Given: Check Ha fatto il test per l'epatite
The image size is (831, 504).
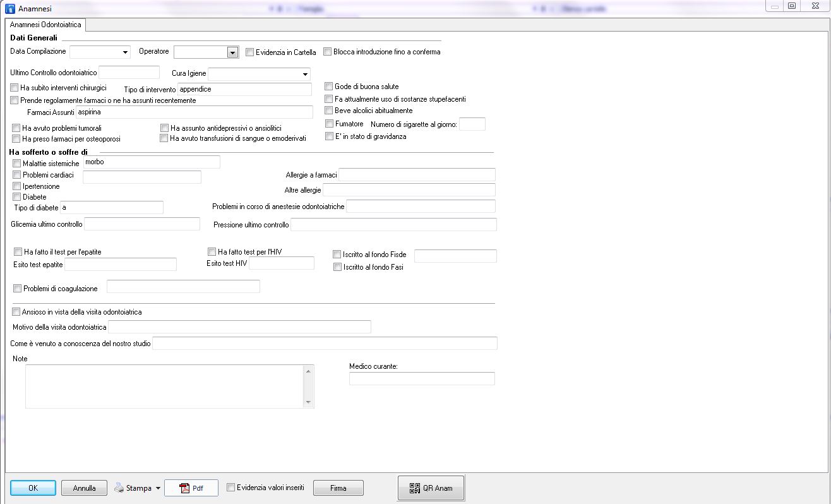Looking at the screenshot, I should tap(18, 252).
